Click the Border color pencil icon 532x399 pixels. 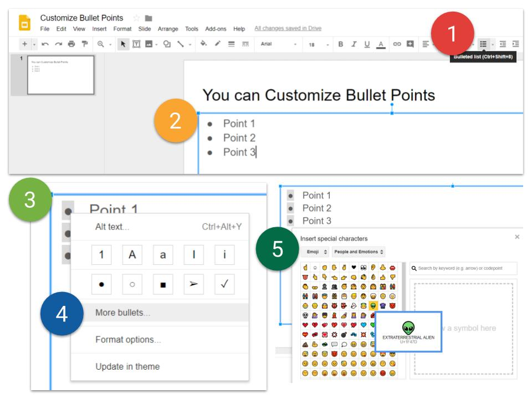[217, 43]
